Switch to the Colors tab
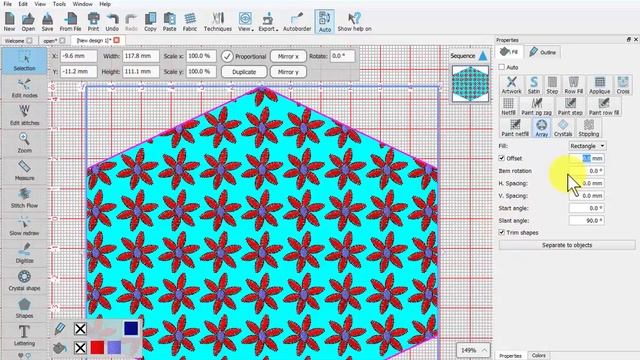Viewport: 640px width, 360px height. point(538,356)
